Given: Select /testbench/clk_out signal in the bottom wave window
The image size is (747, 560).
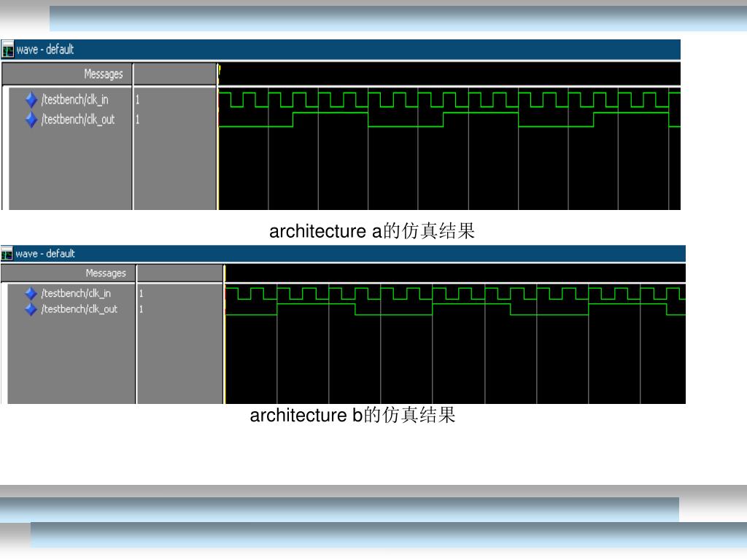Looking at the screenshot, I should pyautogui.click(x=79, y=309).
